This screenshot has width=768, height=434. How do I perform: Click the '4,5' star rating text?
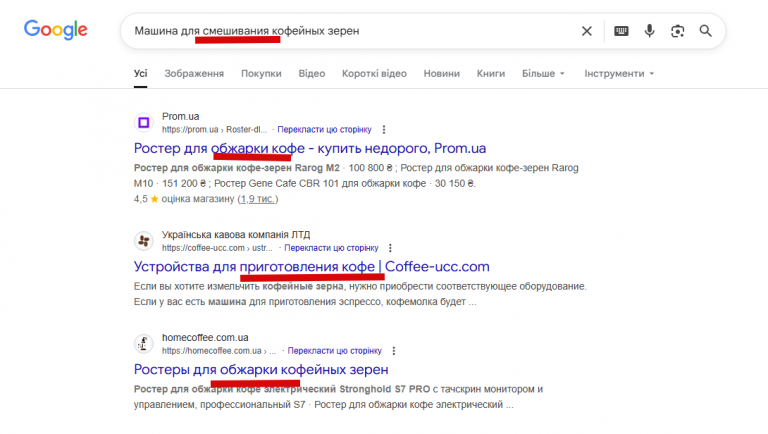pos(141,199)
